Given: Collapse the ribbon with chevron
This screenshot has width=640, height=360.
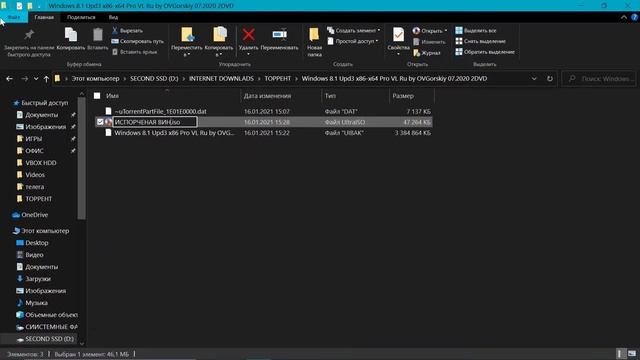Looking at the screenshot, I should (624, 17).
